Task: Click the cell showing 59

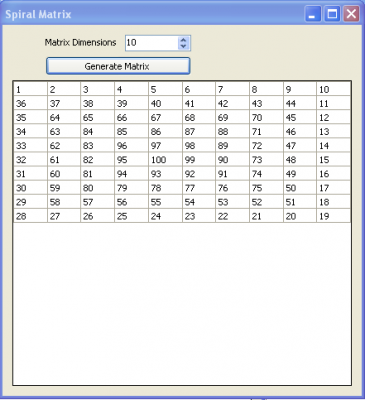Action: [x=64, y=188]
